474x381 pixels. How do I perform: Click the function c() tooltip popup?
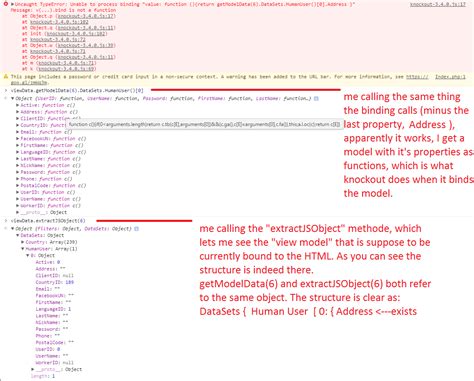(203, 124)
